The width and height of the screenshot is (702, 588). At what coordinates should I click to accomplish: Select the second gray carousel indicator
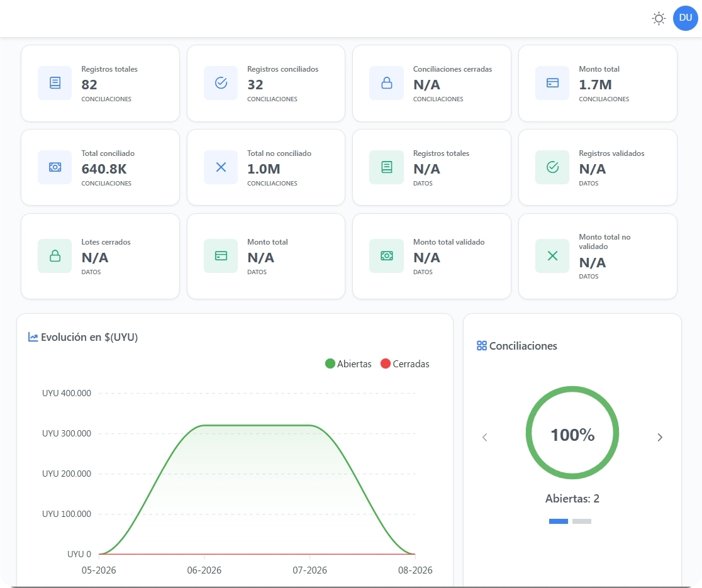[582, 521]
